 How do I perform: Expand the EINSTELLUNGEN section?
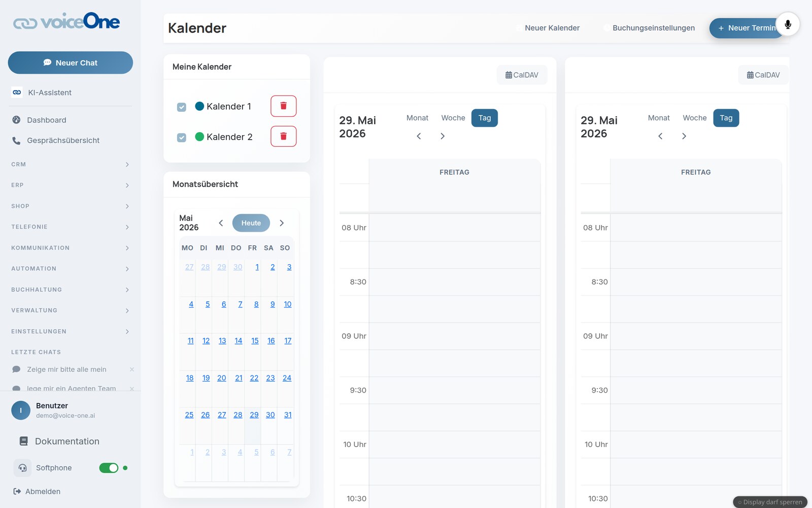70,331
